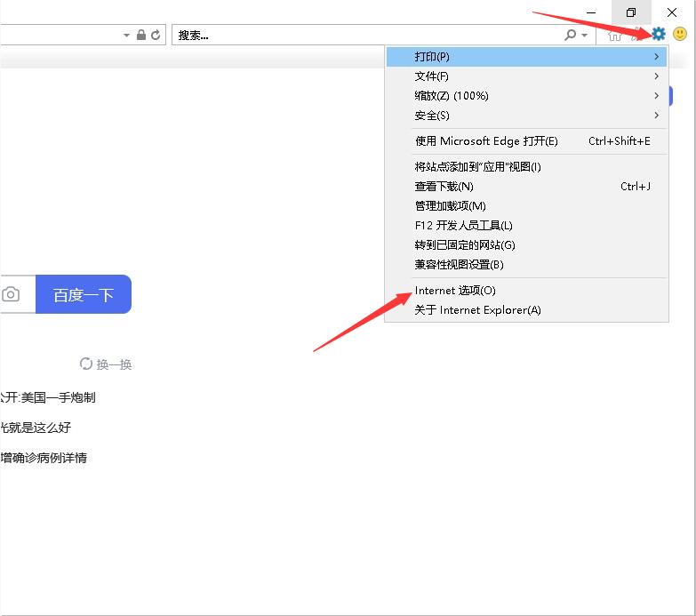This screenshot has height=616, width=696.
Task: Click the camera image-search icon
Action: click(11, 294)
